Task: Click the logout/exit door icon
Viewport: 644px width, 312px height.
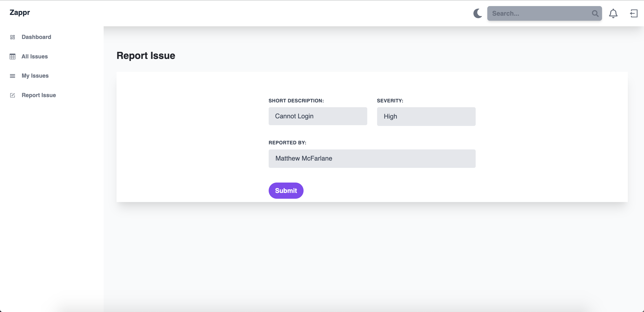Action: [634, 13]
